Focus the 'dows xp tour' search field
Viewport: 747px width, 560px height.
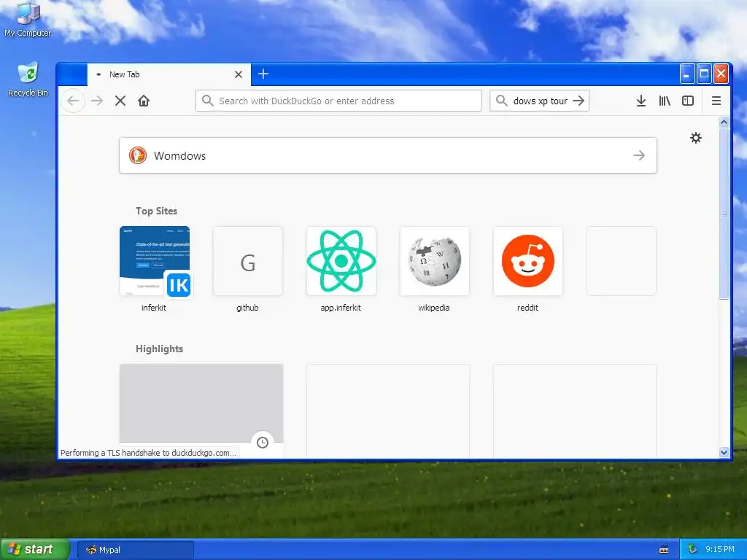pos(540,101)
